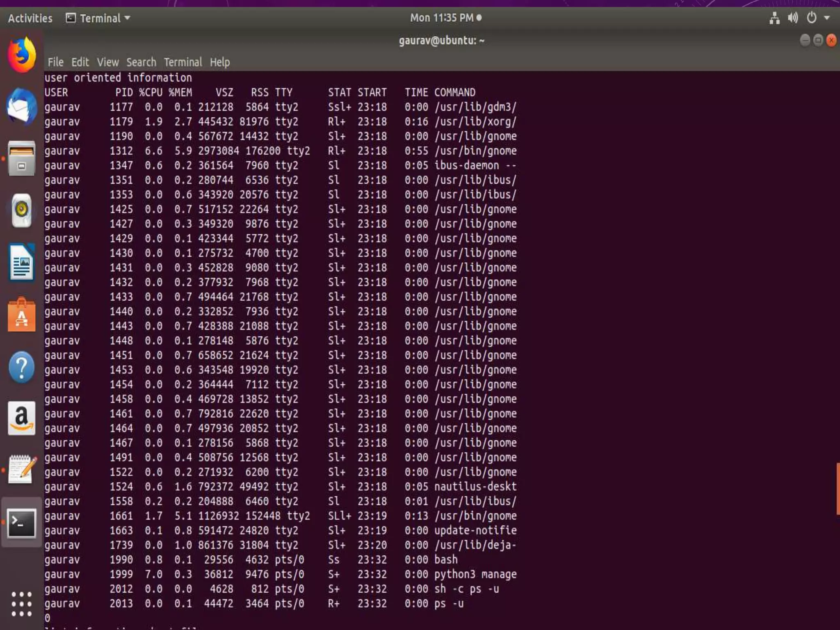
Task: Click the volume speaker icon
Action: click(x=792, y=18)
